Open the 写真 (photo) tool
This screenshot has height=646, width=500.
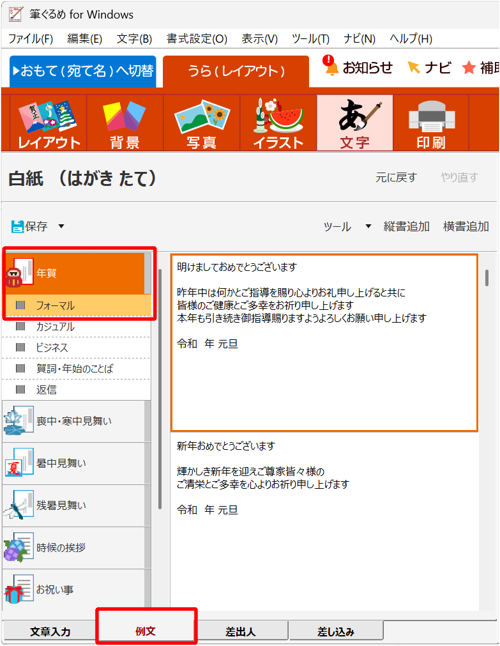tap(201, 123)
